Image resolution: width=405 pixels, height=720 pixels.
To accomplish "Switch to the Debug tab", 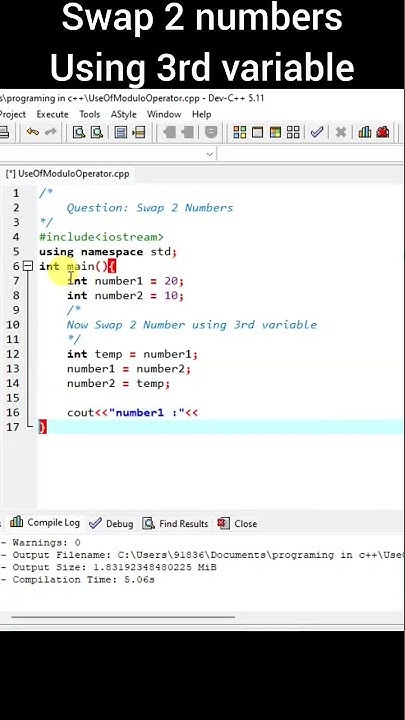I will click(111, 523).
